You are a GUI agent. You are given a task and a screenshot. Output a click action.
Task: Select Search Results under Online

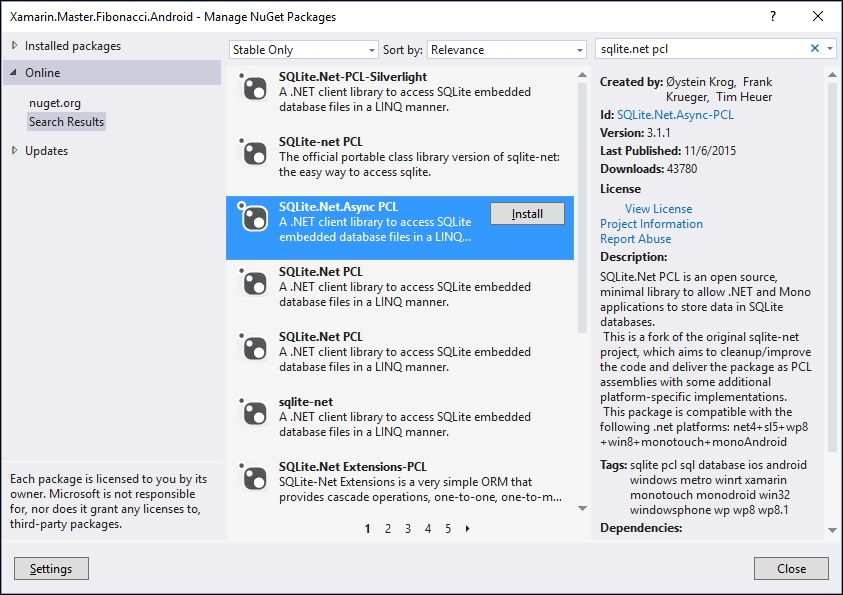pos(66,121)
